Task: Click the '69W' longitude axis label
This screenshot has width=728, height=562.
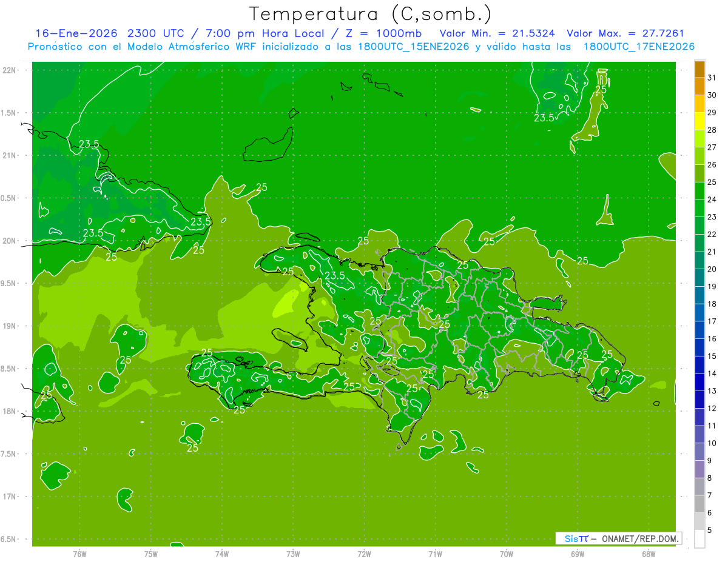Action: (x=578, y=554)
